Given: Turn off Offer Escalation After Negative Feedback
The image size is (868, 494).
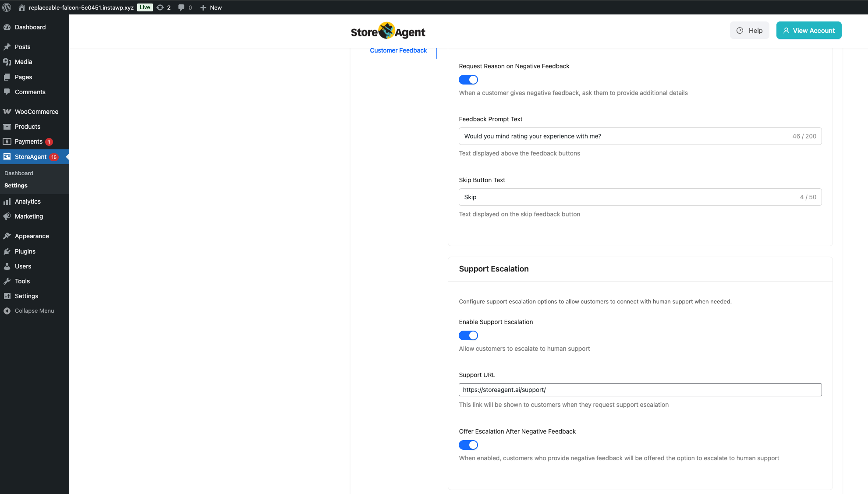Looking at the screenshot, I should pyautogui.click(x=468, y=445).
